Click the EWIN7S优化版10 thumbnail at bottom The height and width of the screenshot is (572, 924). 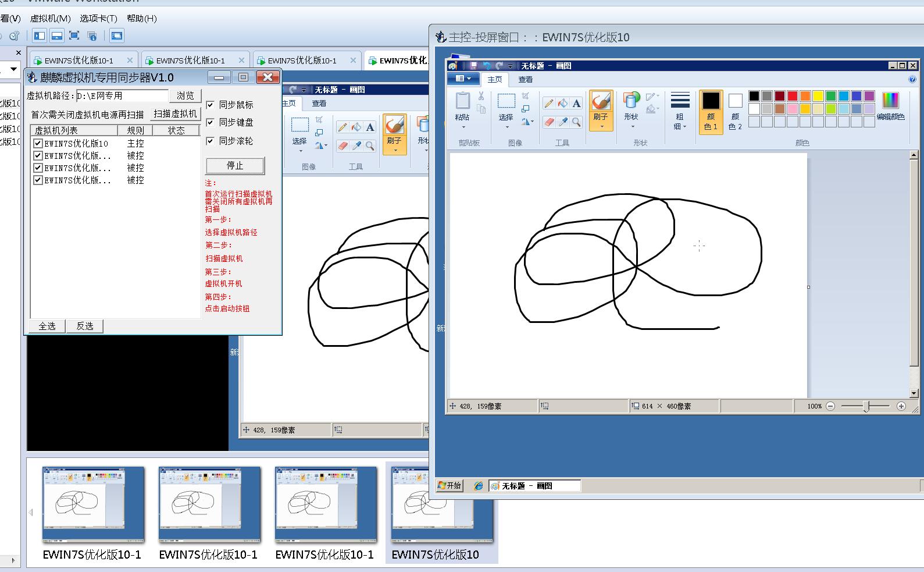[x=442, y=514]
